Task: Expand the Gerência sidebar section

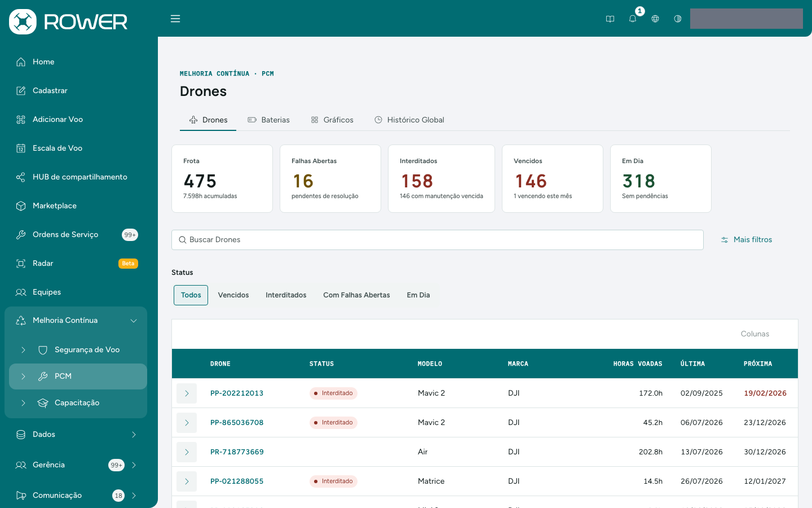Action: (134, 465)
